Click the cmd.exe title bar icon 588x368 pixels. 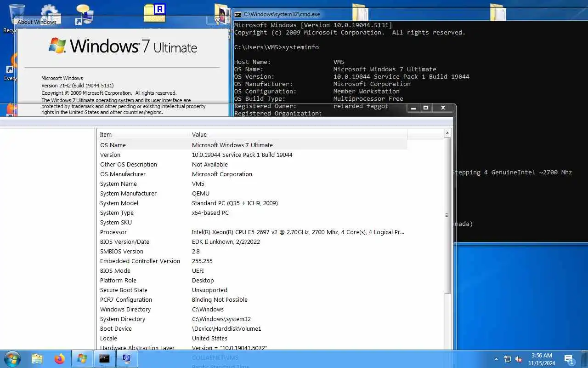tap(238, 14)
